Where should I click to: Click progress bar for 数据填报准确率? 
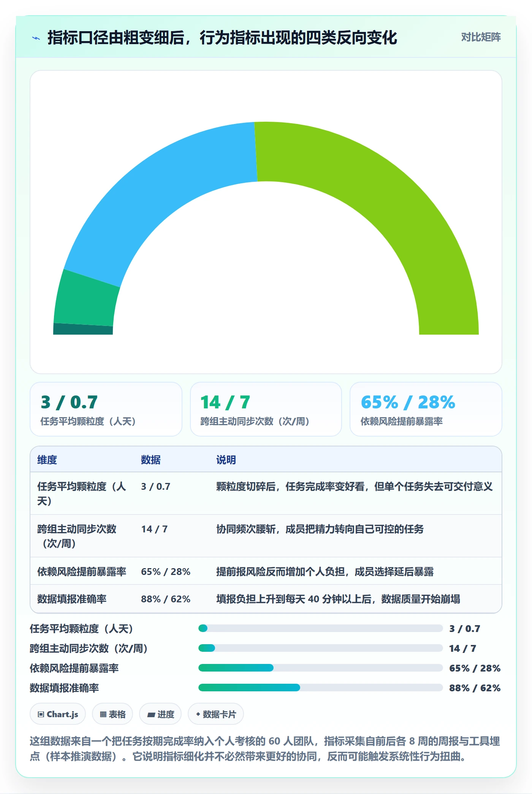click(320, 688)
